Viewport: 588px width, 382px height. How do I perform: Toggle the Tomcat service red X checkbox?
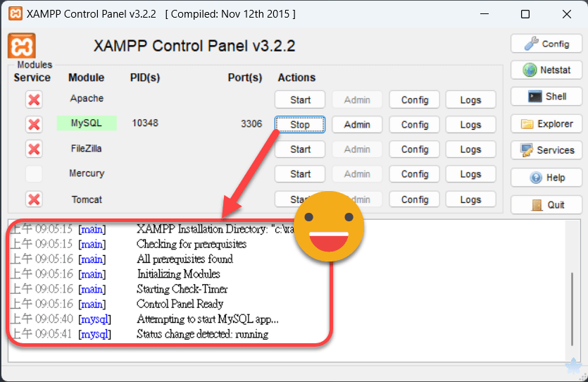(34, 199)
